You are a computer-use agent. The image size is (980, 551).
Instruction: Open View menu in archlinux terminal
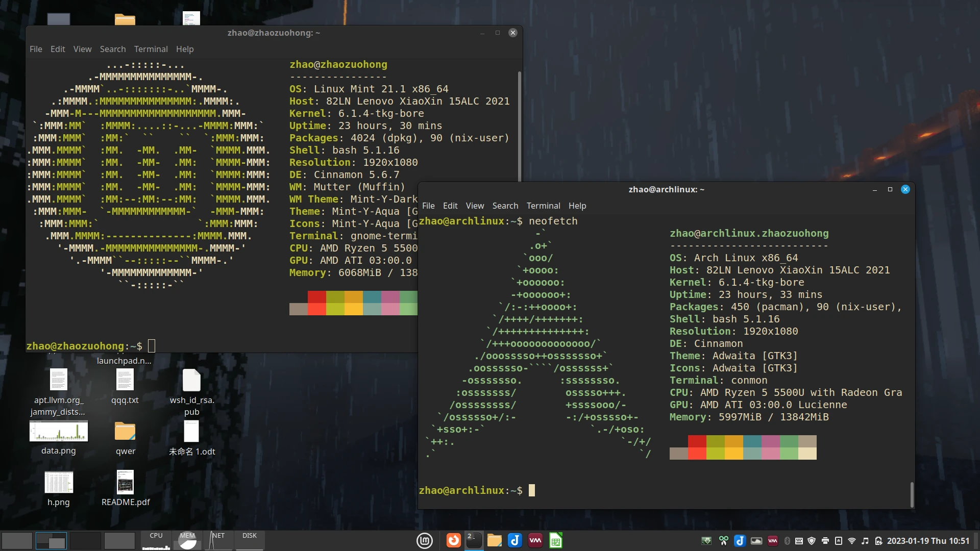click(x=475, y=206)
